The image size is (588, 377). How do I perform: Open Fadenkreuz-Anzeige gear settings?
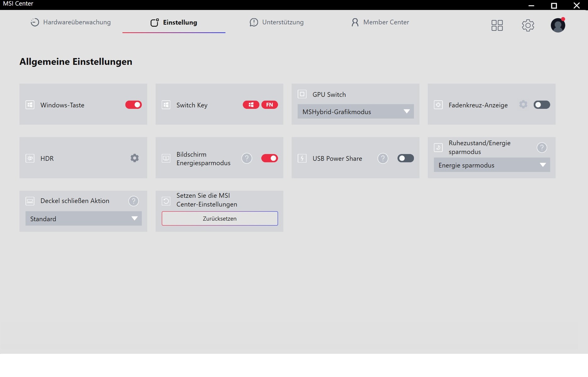click(x=523, y=104)
